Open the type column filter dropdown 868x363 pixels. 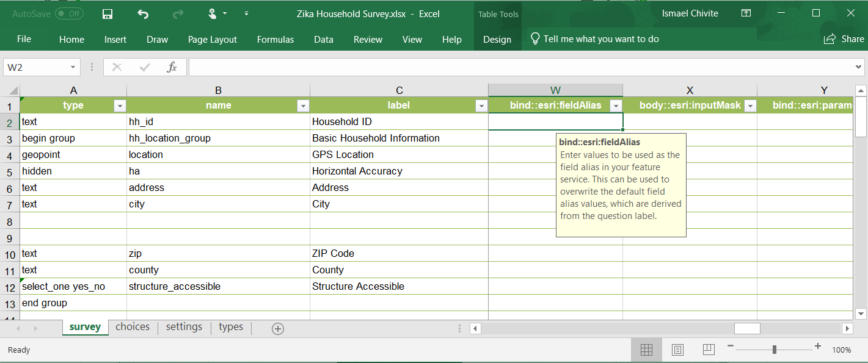(x=120, y=105)
